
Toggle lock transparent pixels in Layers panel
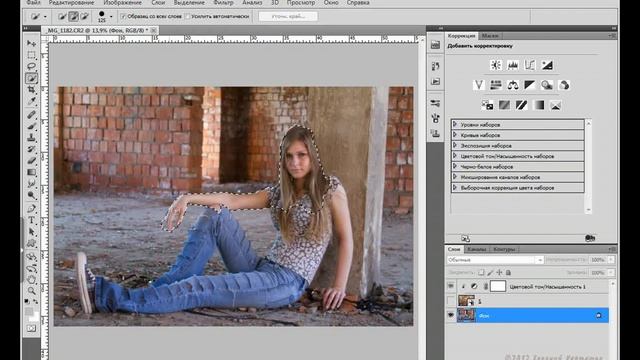pos(481,272)
